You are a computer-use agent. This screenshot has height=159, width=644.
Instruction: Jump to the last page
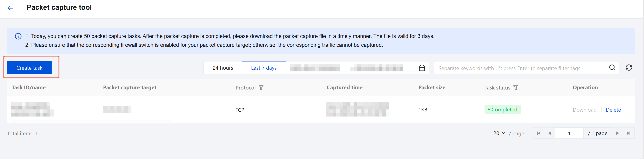click(629, 133)
